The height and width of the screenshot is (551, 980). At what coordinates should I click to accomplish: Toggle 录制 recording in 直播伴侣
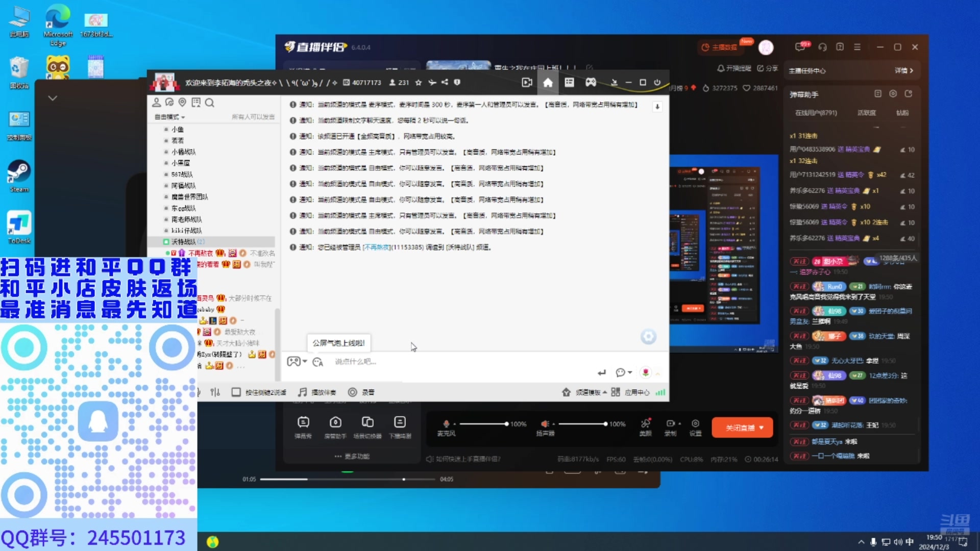(671, 428)
